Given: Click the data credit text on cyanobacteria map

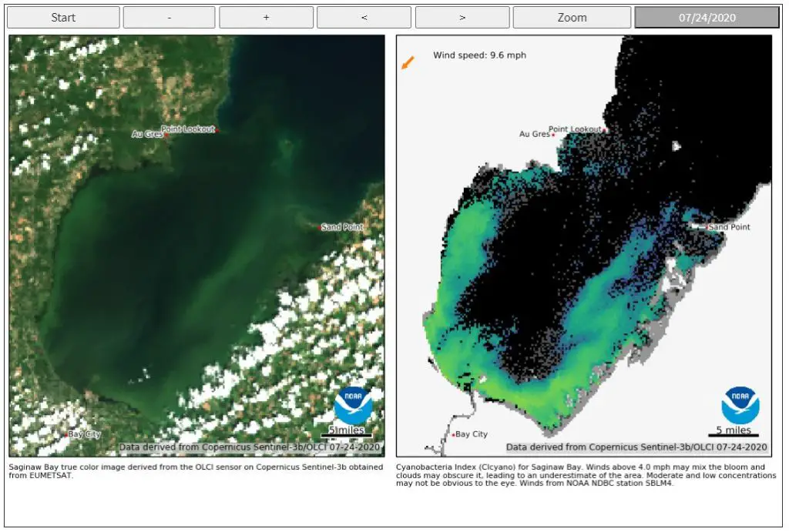Looking at the screenshot, I should (636, 447).
